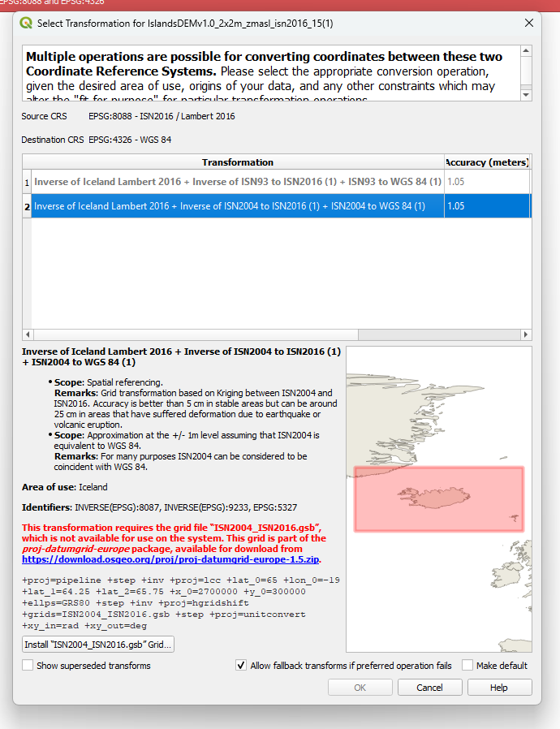The image size is (560, 729).
Task: Click the Iceland area-of-use map preview
Action: click(x=439, y=499)
